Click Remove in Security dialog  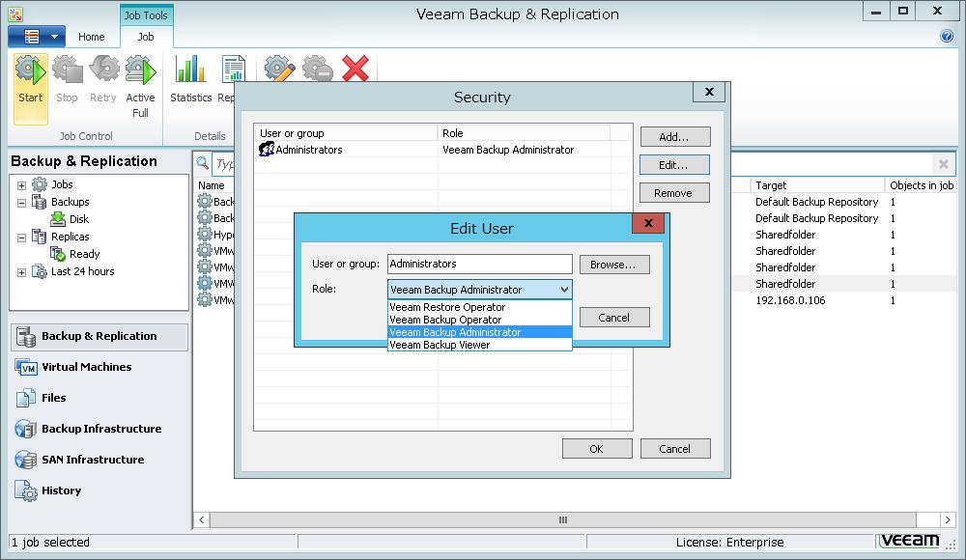point(674,193)
